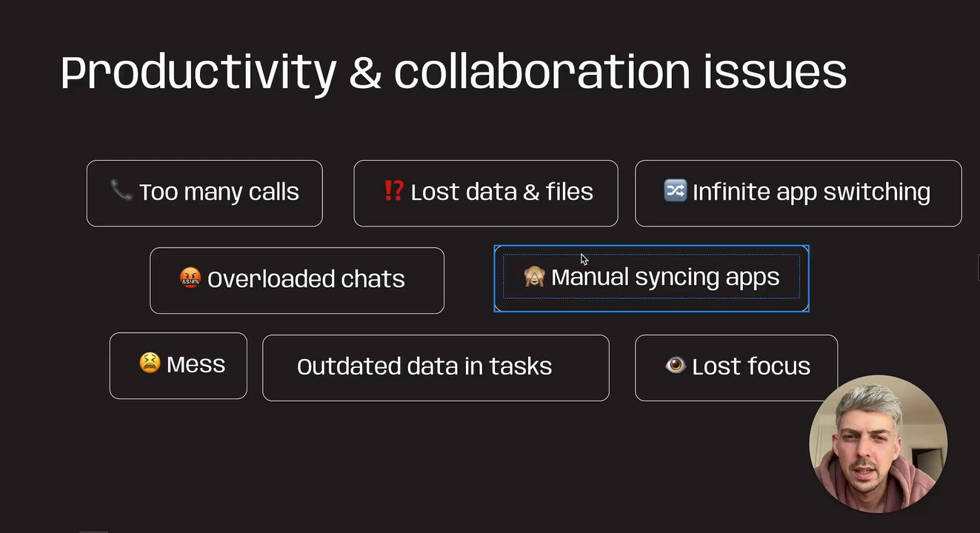Click the presenter webcam video bubble
The height and width of the screenshot is (533, 980).
879,444
